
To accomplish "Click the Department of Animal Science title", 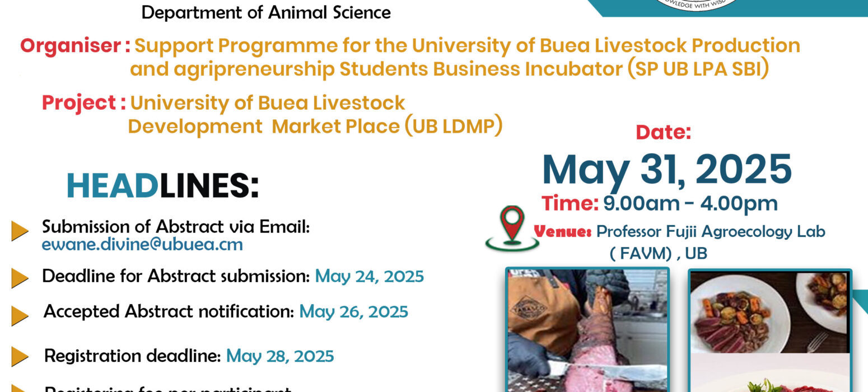I will pyautogui.click(x=267, y=12).
